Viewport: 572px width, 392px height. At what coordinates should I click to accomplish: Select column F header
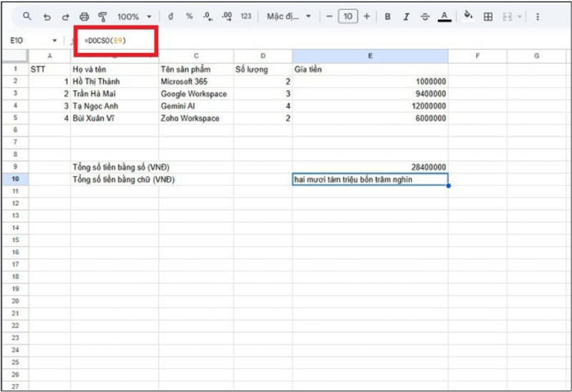pyautogui.click(x=478, y=56)
